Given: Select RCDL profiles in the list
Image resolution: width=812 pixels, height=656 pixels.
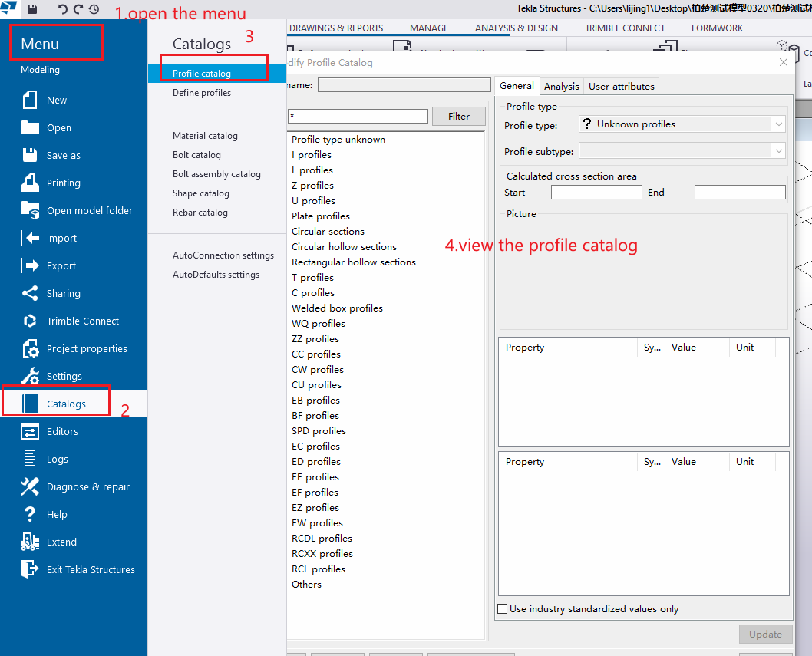Looking at the screenshot, I should pos(322,539).
